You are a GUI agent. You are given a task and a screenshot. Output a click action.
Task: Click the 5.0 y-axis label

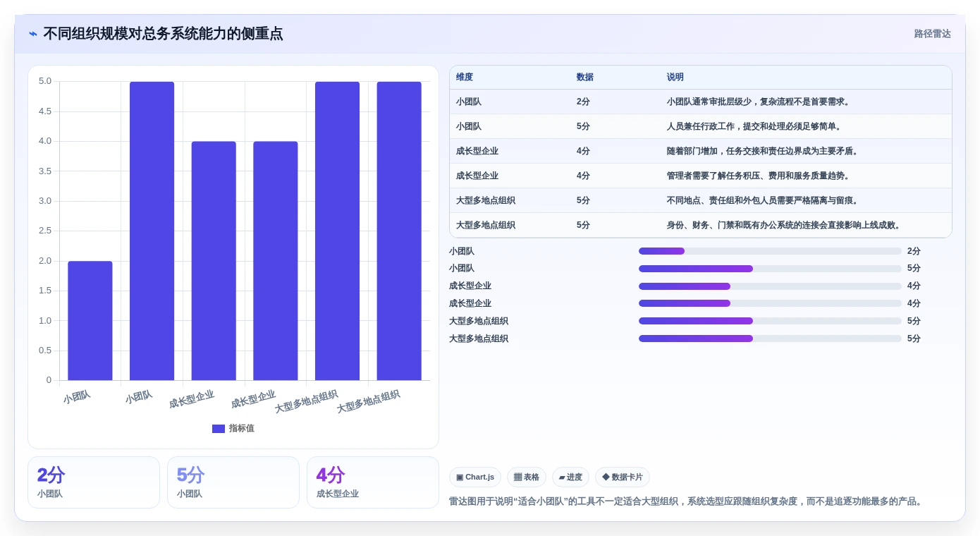pos(45,81)
